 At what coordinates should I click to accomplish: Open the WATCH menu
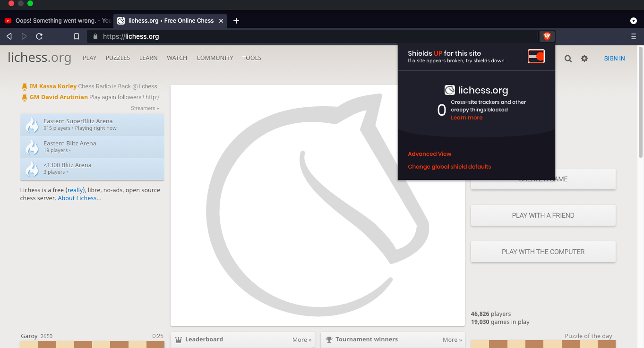click(177, 58)
